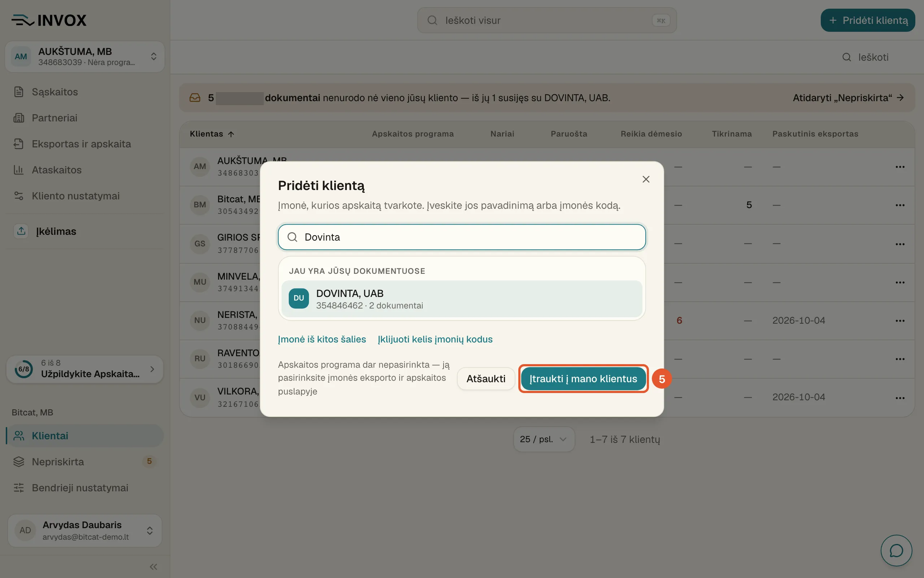Click Pridėti klientą top button

867,20
